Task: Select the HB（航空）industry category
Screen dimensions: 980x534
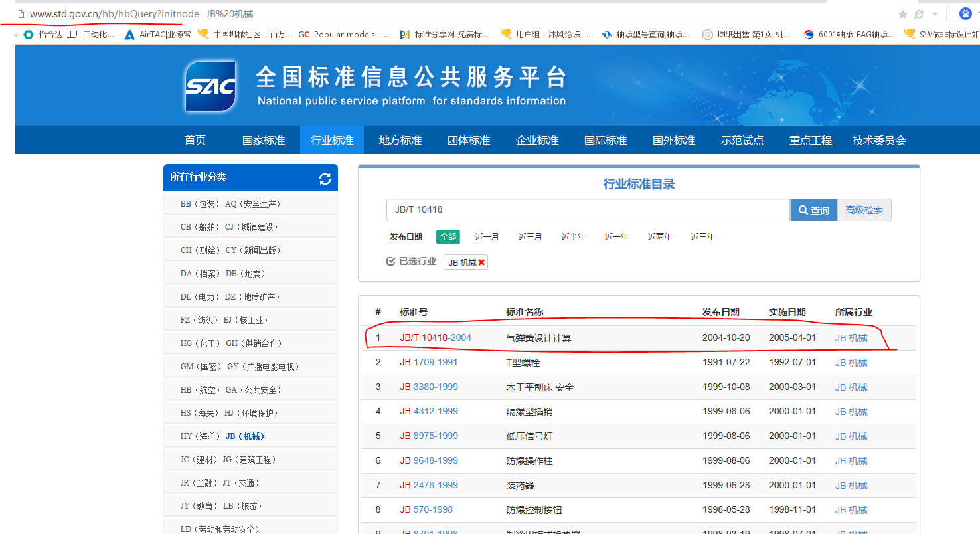Action: (199, 390)
